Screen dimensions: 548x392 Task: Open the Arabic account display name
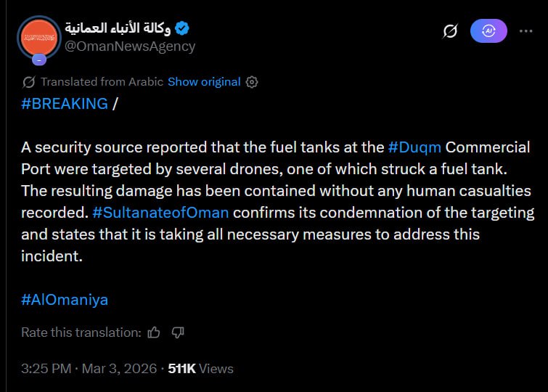[x=119, y=29]
